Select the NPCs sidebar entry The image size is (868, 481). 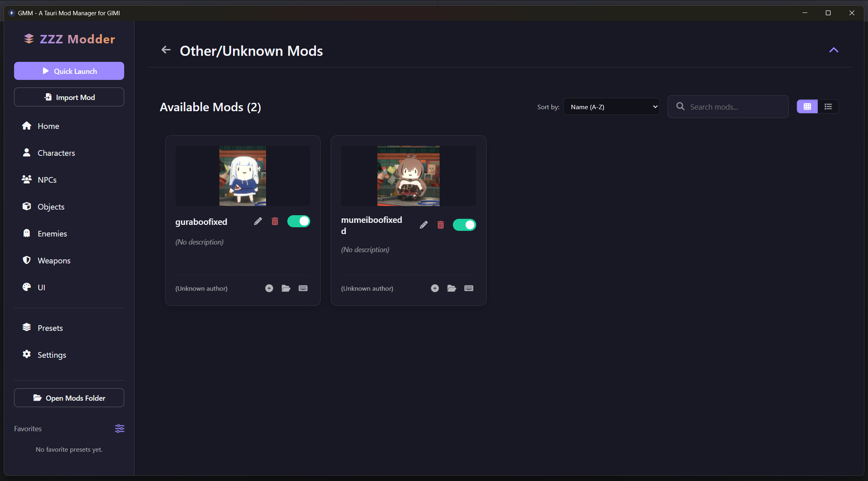(x=47, y=179)
